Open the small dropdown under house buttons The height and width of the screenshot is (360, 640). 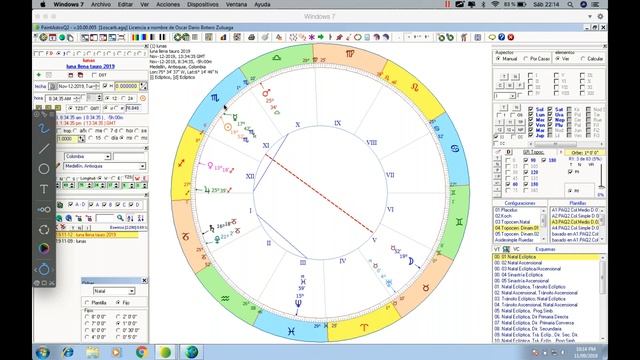[513, 96]
